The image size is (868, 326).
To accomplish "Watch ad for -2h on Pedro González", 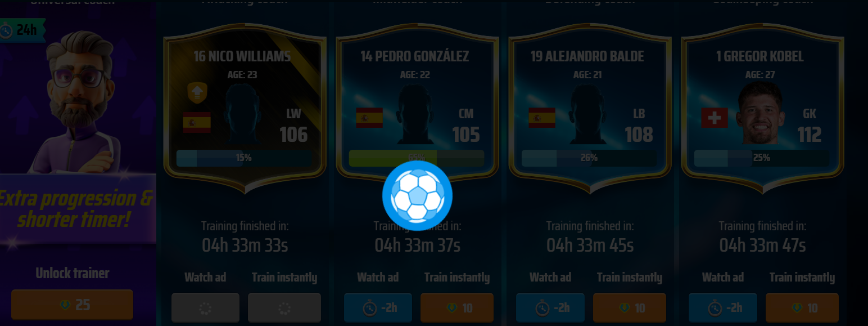I will point(378,307).
